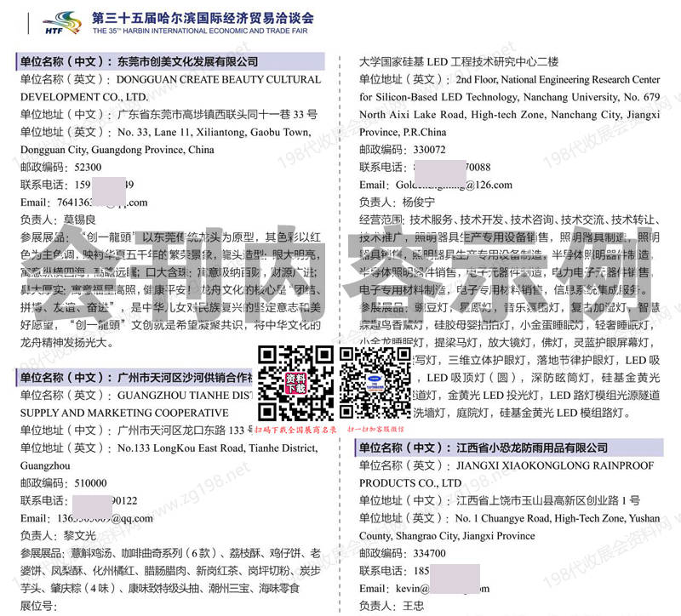
Task: Click the red caption 扫一扫加客服微信
Action: (x=375, y=430)
